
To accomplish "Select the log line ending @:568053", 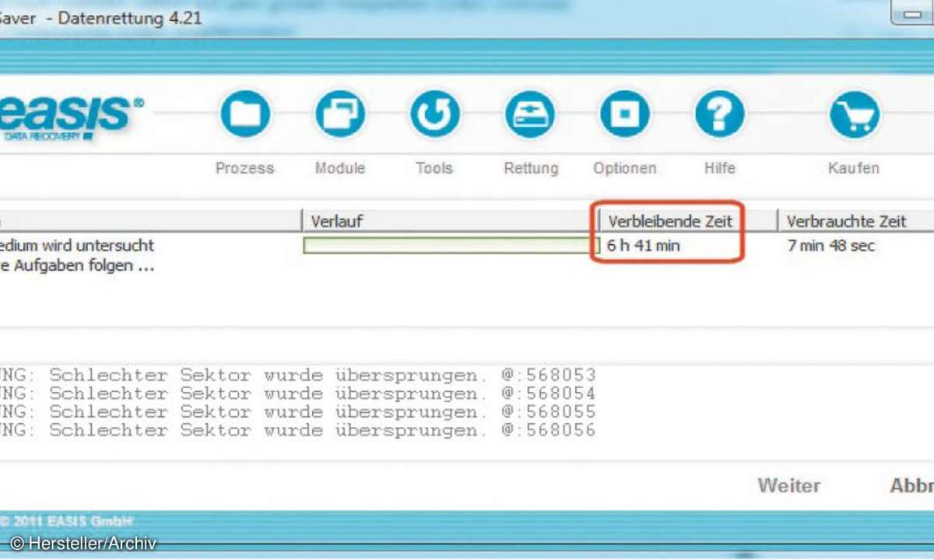I will click(298, 375).
